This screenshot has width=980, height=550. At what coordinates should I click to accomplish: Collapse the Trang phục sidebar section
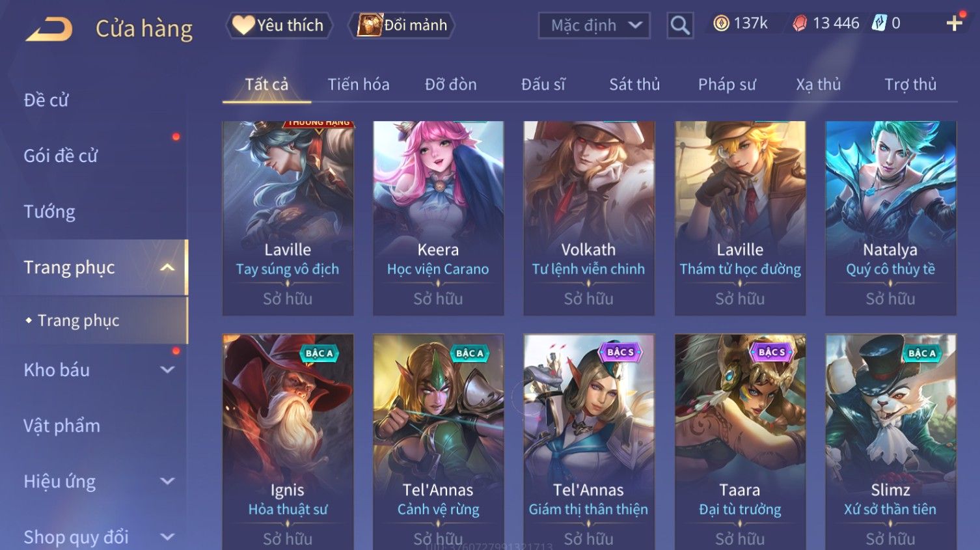tap(167, 268)
